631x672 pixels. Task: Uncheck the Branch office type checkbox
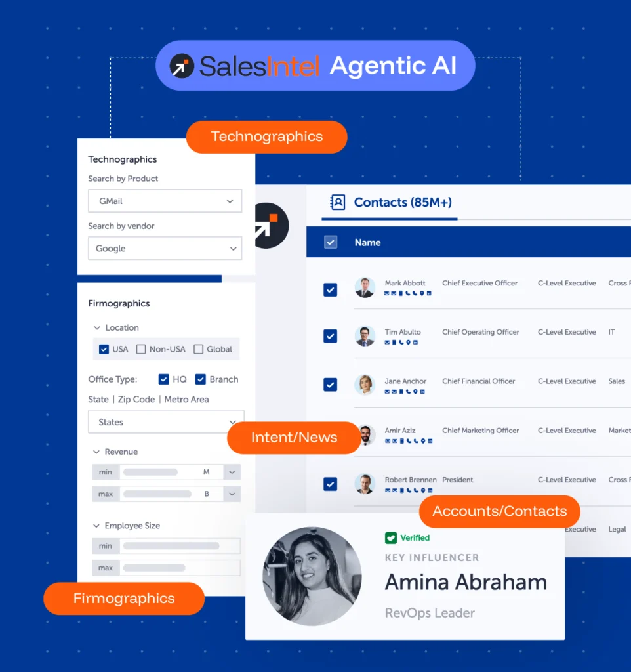[x=201, y=379]
